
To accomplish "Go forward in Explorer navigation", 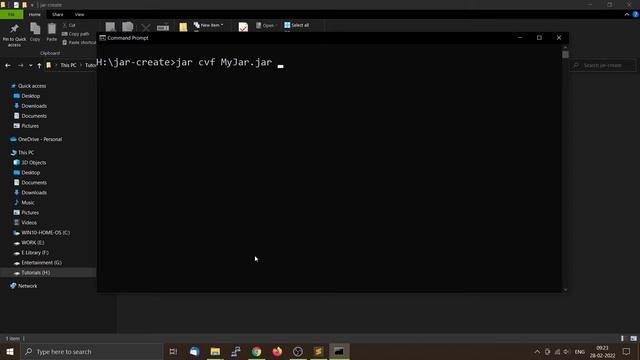I will (x=20, y=65).
